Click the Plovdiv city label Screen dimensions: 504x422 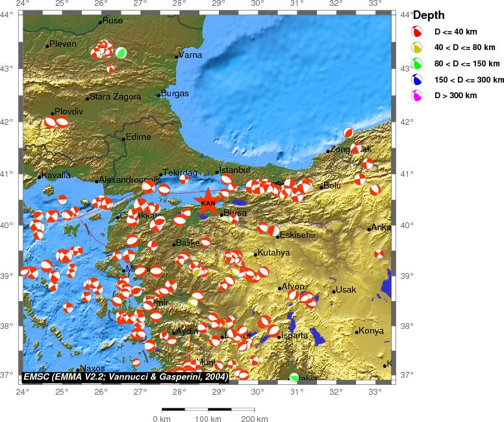pyautogui.click(x=69, y=111)
